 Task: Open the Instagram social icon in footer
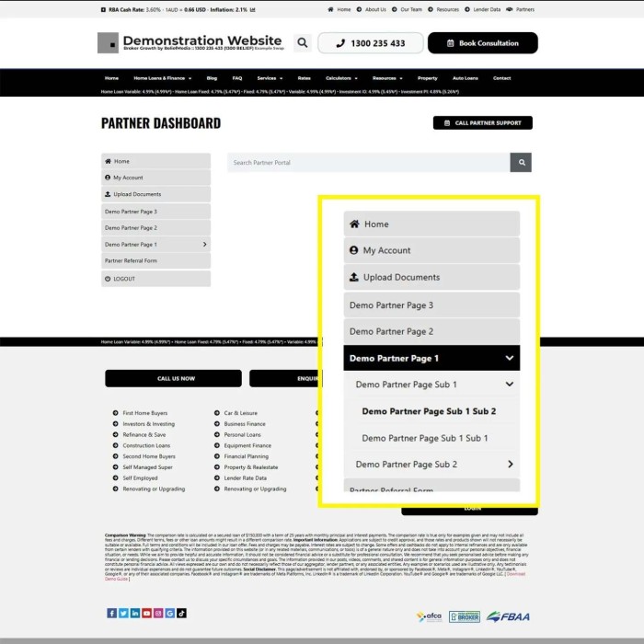[x=159, y=613]
